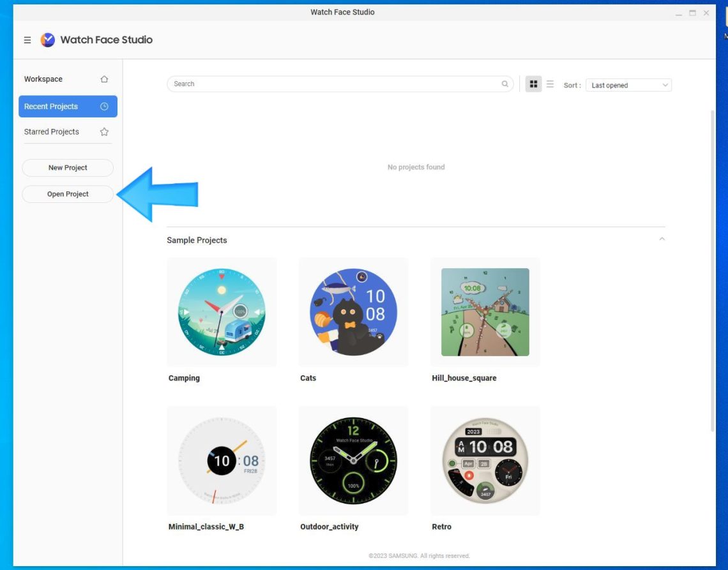Image resolution: width=728 pixels, height=570 pixels.
Task: Click the Samsung copyright footer text
Action: [x=420, y=555]
